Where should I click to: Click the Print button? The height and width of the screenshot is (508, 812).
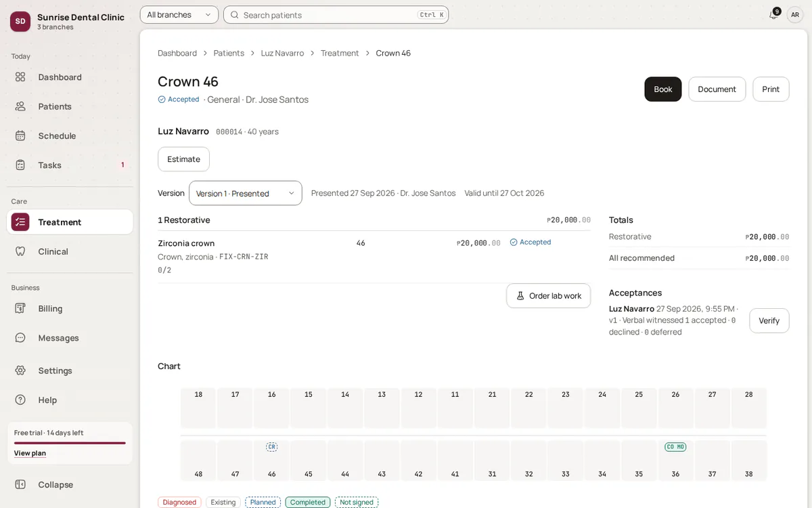click(771, 89)
